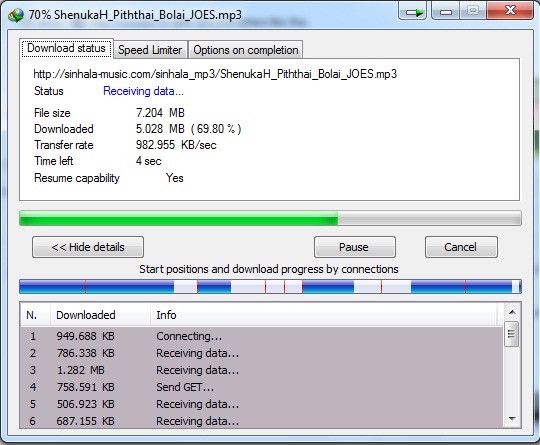Image resolution: width=540 pixels, height=445 pixels.
Task: Open the Speed Limiter tab
Action: (150, 50)
